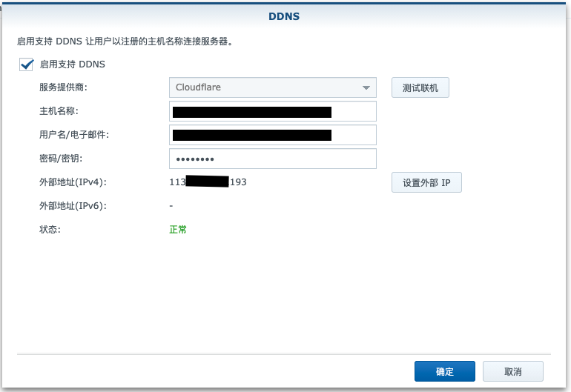Click the DDNS description text at top
Screen dimensions: 571x392
point(125,42)
